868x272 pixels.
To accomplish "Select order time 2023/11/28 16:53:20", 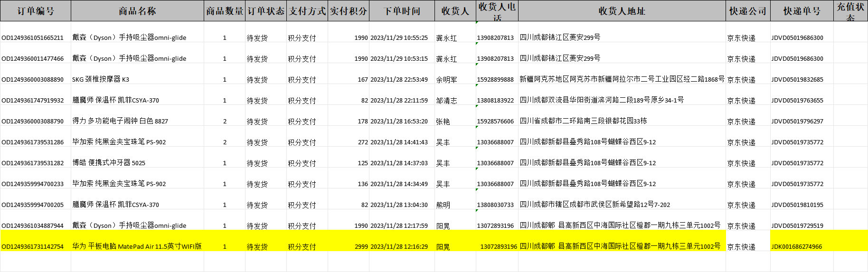I will [399, 122].
